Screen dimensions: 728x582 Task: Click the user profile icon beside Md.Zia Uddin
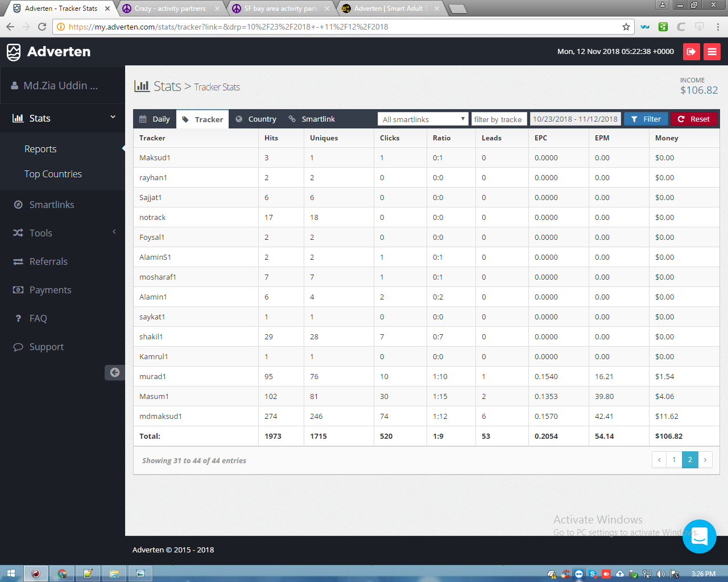pos(15,86)
